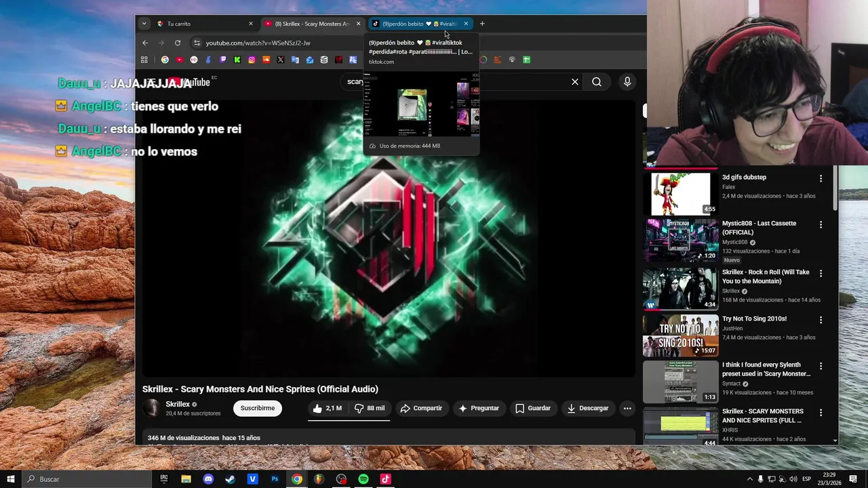This screenshot has width=868, height=488.
Task: Open '3d gifs dubstep' video thumbnail
Action: [681, 194]
